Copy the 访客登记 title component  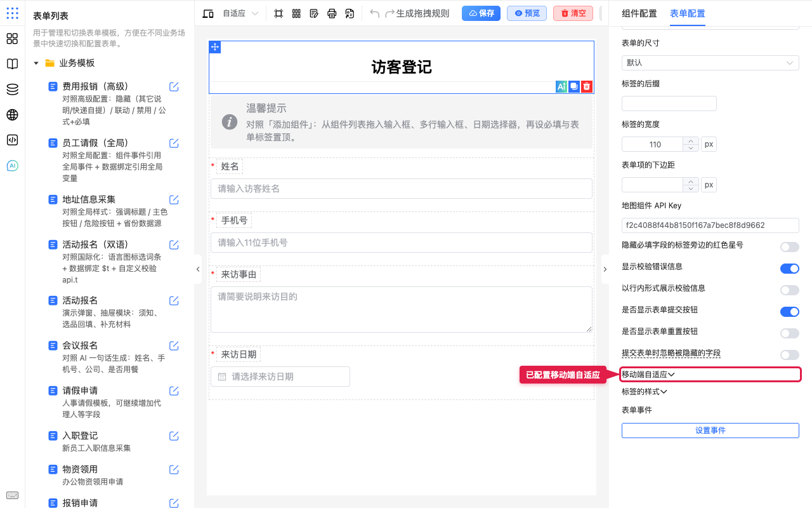point(574,87)
